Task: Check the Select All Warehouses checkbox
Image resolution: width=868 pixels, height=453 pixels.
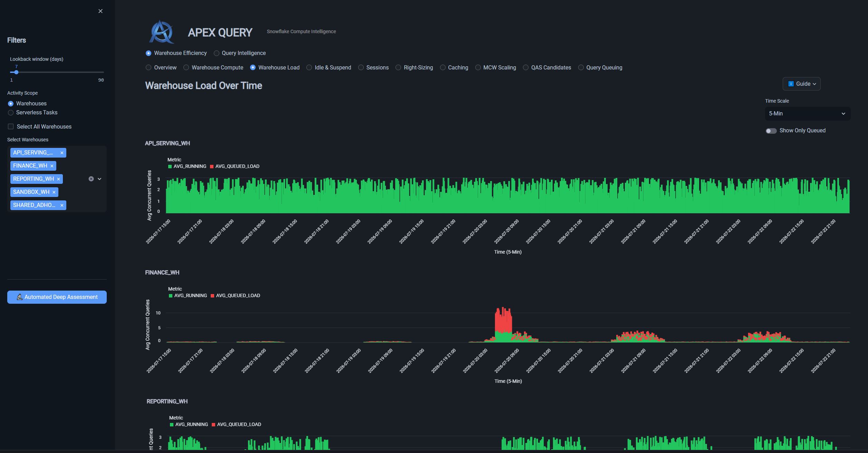Action: pyautogui.click(x=11, y=127)
